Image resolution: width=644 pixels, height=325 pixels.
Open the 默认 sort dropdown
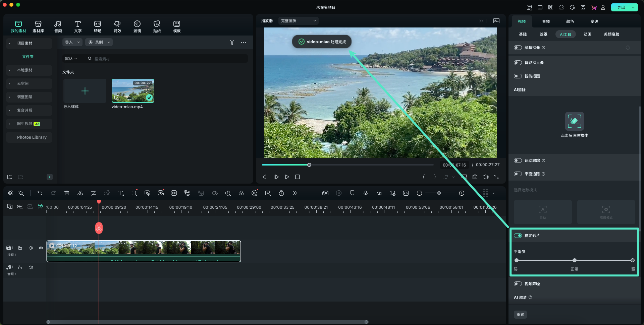click(71, 59)
